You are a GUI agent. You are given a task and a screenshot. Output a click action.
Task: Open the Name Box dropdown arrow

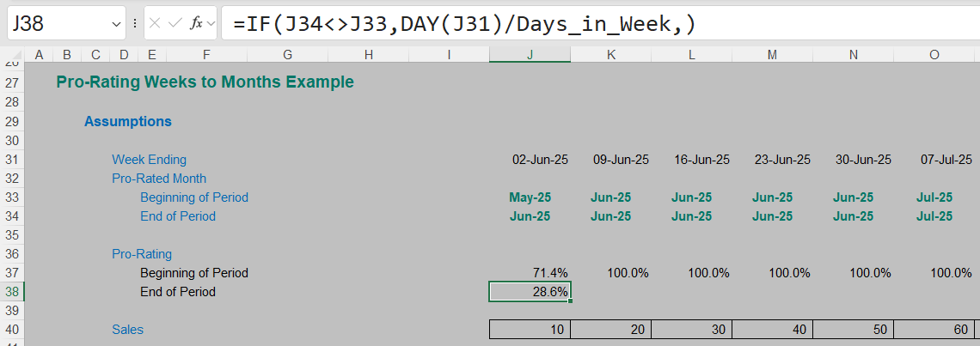click(x=118, y=24)
